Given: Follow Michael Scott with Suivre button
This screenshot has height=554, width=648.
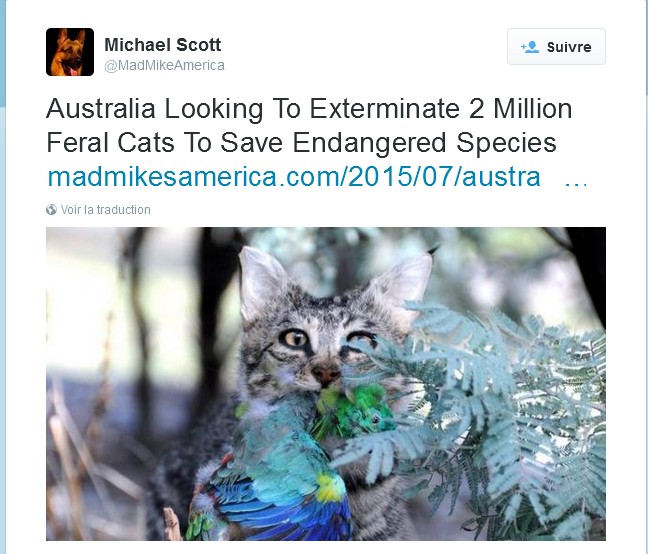Looking at the screenshot, I should point(556,47).
